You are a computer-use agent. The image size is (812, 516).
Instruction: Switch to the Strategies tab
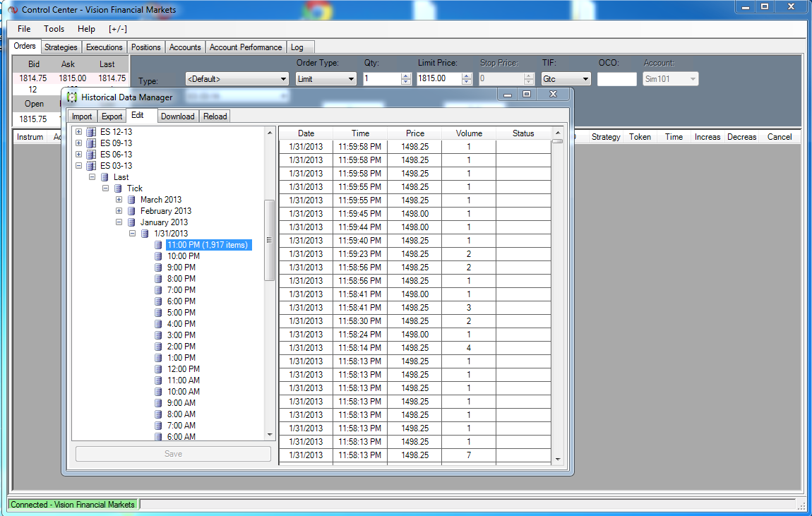[x=61, y=47]
